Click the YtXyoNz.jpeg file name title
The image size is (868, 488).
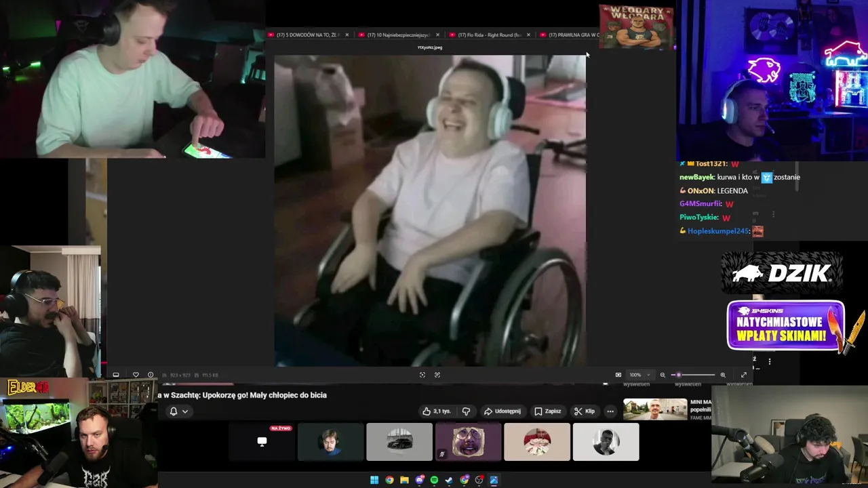(x=430, y=47)
